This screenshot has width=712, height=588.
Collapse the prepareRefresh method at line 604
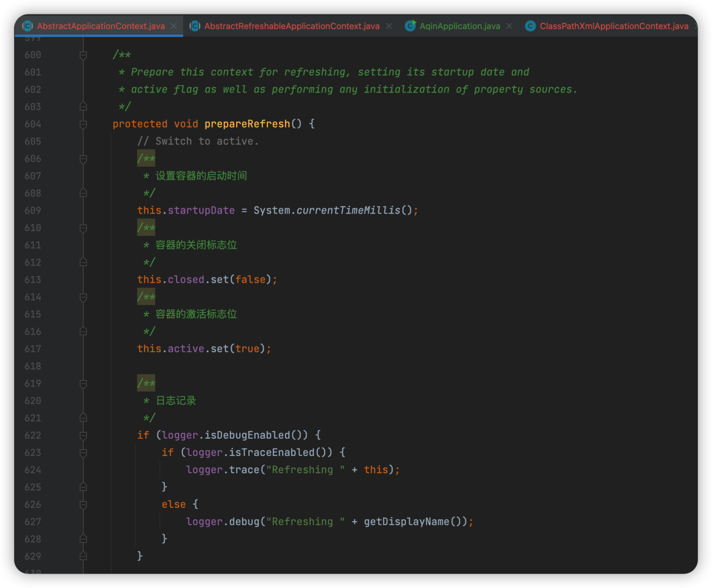83,124
